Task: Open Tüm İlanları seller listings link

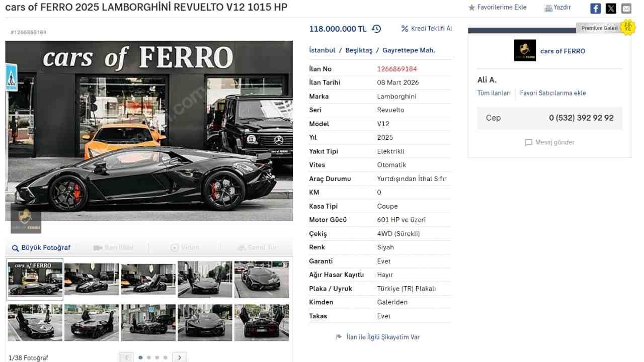Action: [x=494, y=93]
